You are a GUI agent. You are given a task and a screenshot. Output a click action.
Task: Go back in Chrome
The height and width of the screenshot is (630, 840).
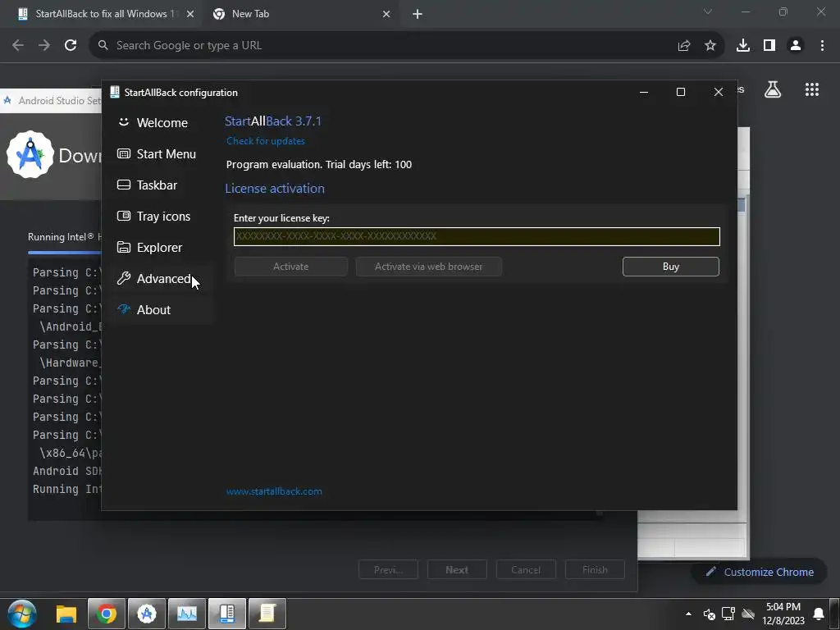pos(18,46)
